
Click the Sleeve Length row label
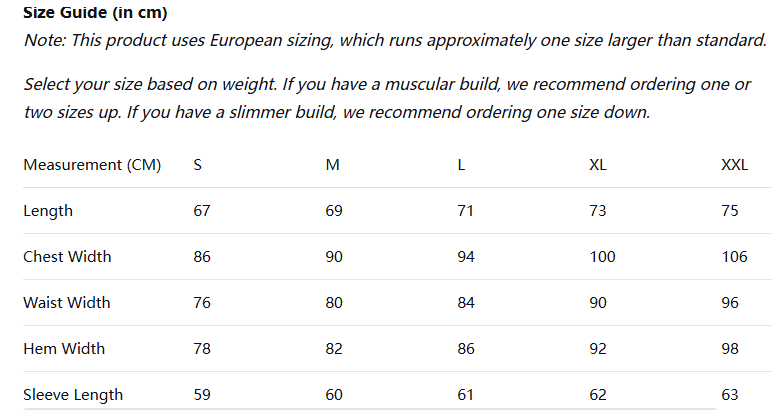coord(73,395)
